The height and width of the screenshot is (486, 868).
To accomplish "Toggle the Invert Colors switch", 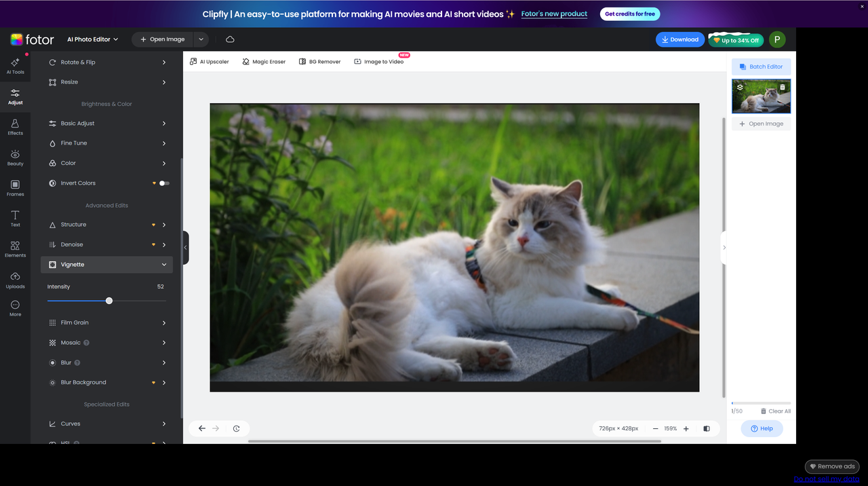I will pos(164,183).
